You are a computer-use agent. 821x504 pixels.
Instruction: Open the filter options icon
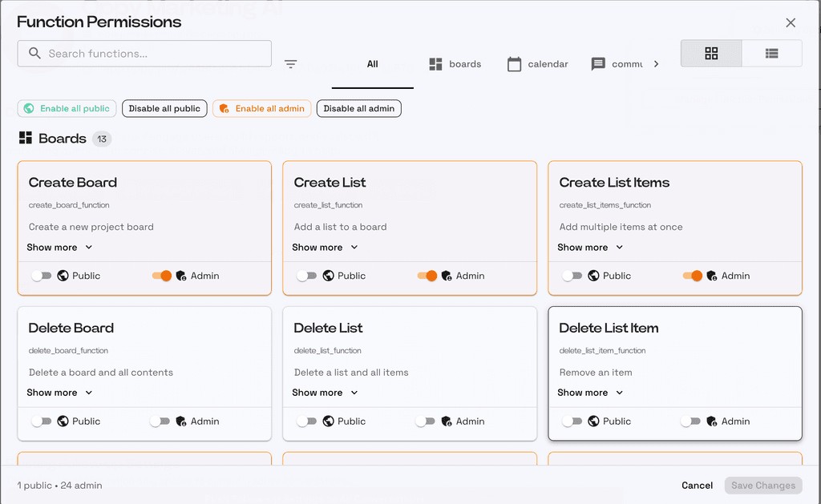coord(290,64)
